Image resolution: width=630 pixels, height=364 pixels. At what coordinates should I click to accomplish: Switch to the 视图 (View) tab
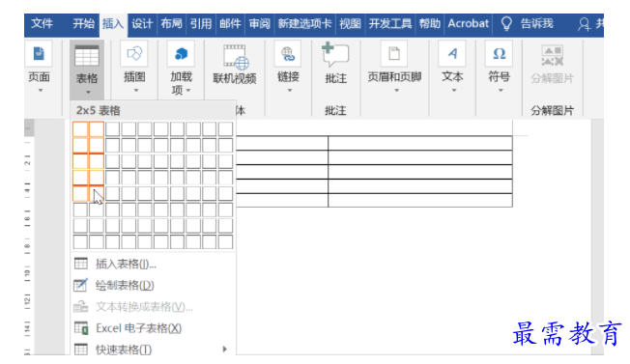[350, 24]
